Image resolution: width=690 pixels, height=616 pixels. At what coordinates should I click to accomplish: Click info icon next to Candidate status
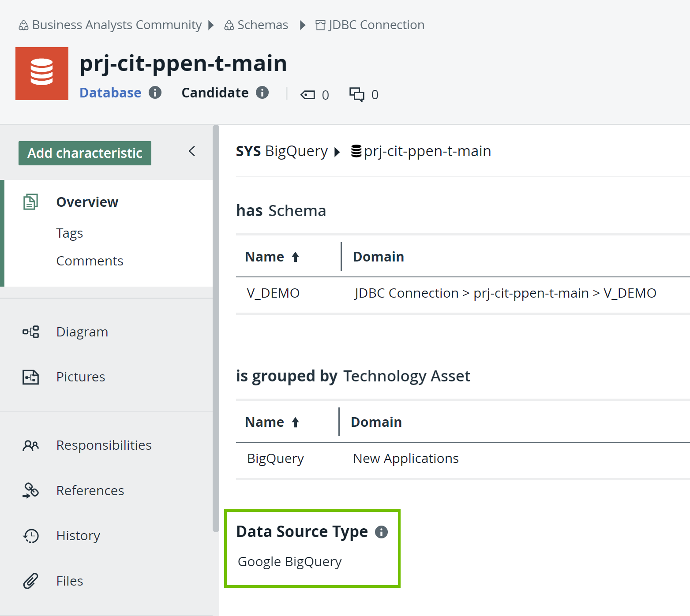(262, 93)
